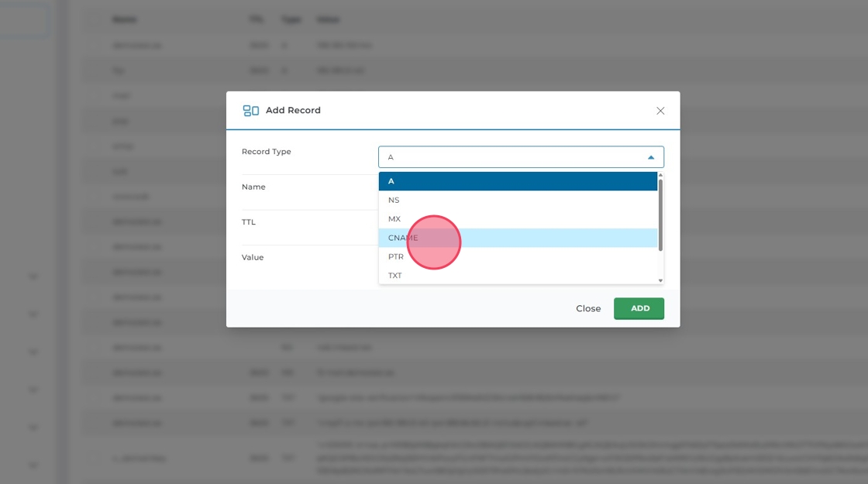Screen dimensions: 868x484
Task: Collapse list using Record Type caret arrow
Action: click(x=651, y=157)
